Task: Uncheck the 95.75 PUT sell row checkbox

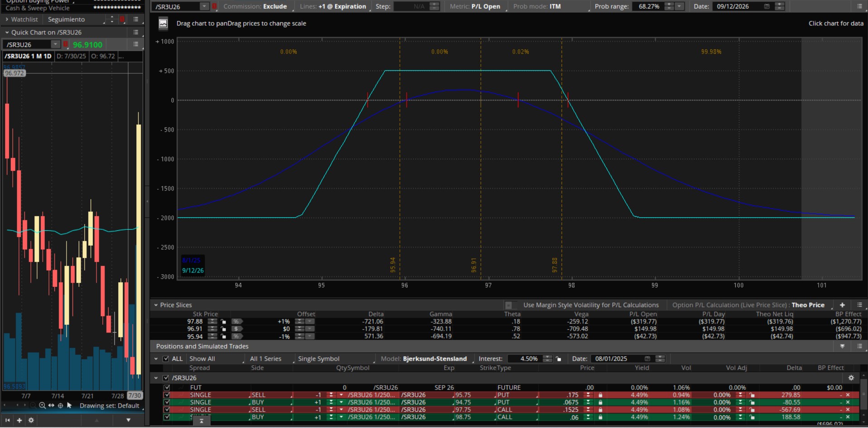Action: (167, 395)
